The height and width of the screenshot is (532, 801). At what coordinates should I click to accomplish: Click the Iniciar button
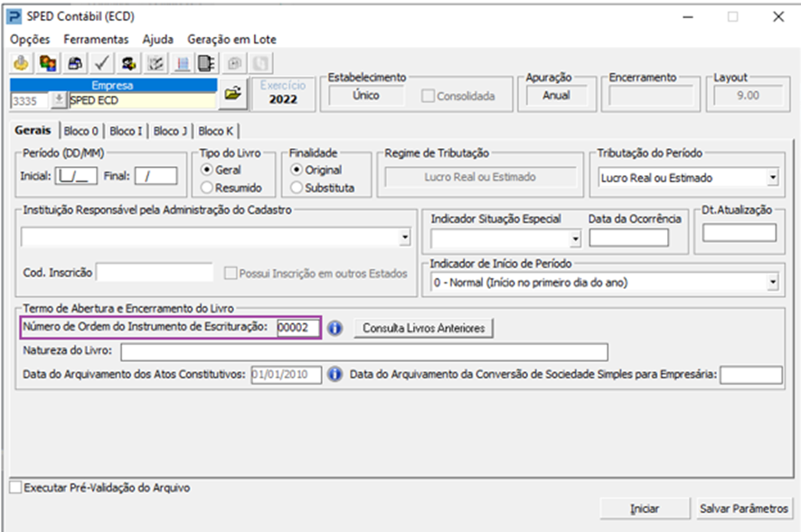point(645,509)
